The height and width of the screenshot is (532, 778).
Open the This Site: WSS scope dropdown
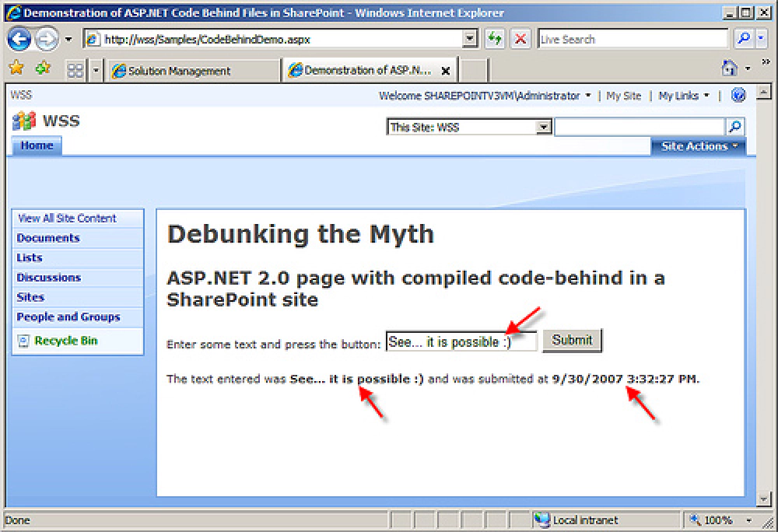point(544,128)
